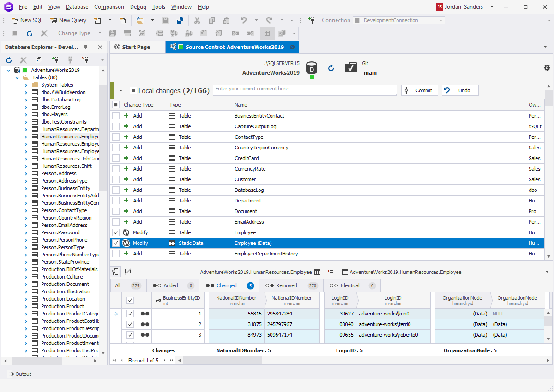The width and height of the screenshot is (554, 392).
Task: Open the Comparison menu
Action: point(109,6)
